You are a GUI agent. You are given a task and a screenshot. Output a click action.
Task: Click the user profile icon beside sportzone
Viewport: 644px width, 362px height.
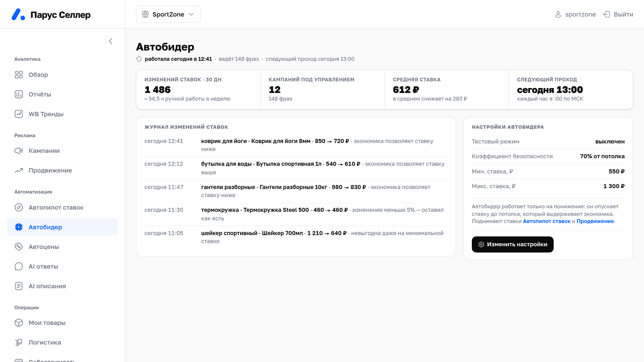[x=558, y=14]
